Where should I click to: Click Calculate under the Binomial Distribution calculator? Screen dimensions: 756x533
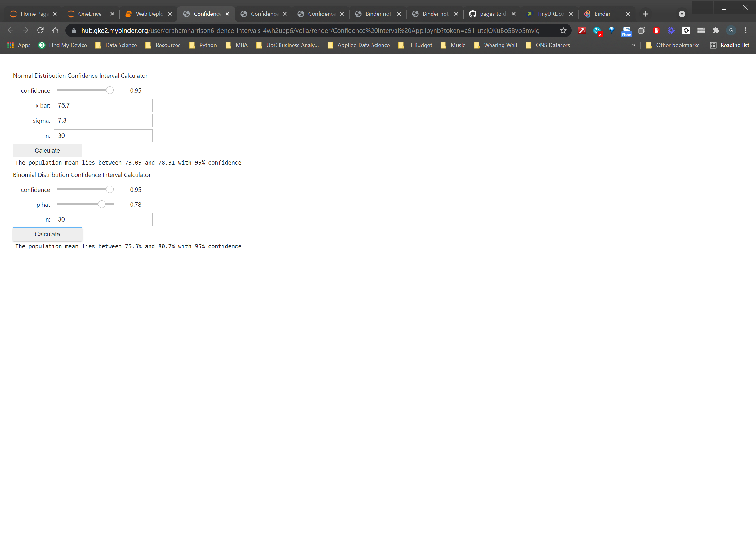coord(47,234)
